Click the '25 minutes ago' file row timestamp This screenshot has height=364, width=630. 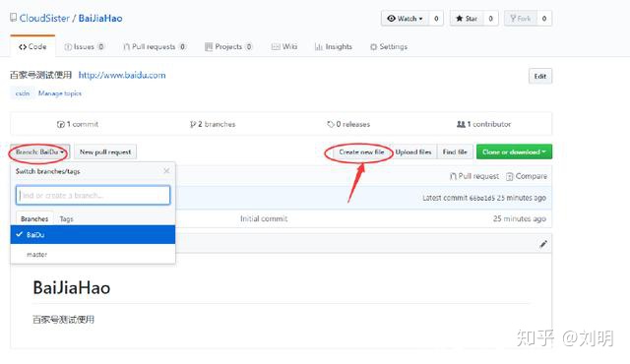coord(519,218)
